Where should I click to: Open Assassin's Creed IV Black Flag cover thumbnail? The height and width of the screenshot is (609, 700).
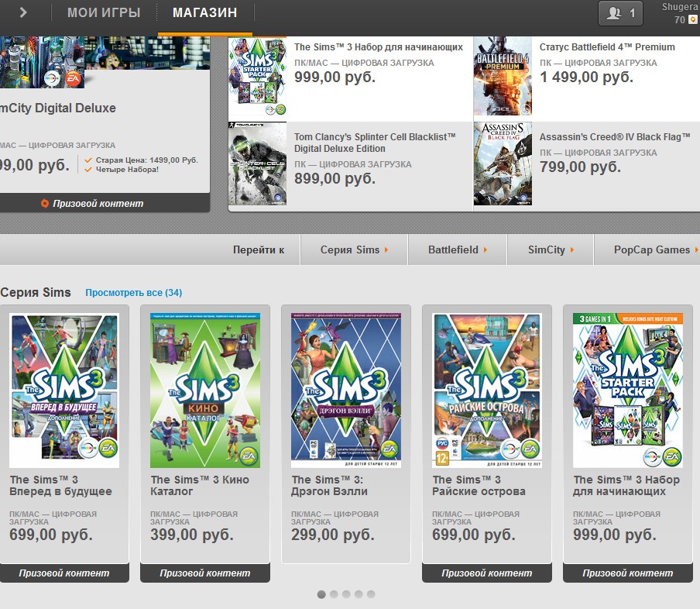click(x=503, y=163)
